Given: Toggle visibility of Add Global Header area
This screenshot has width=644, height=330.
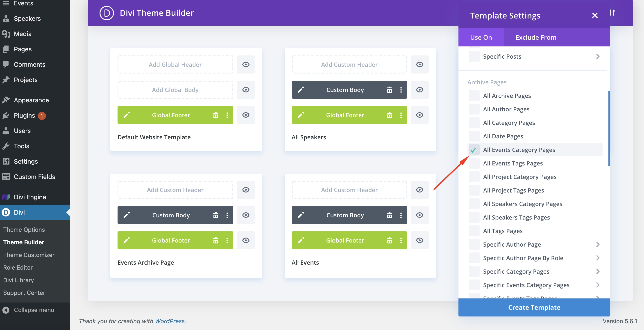Looking at the screenshot, I should coord(246,64).
